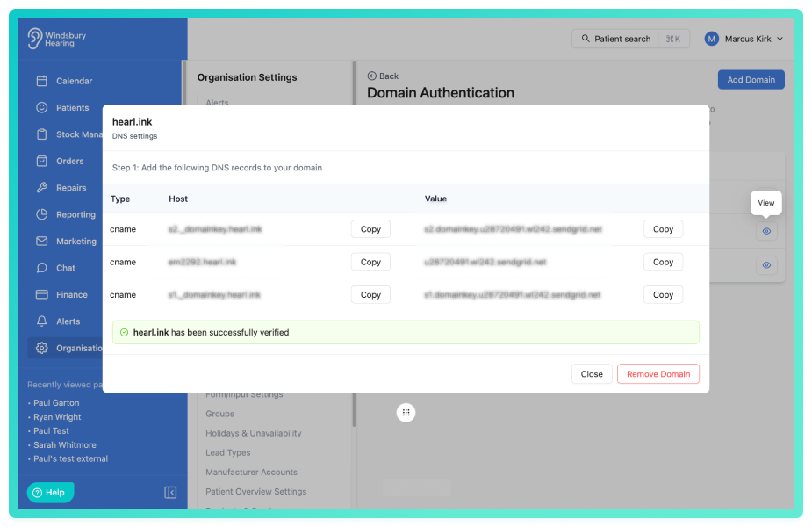Image resolution: width=812 pixels, height=527 pixels.
Task: Click the Patients smiley icon
Action: [42, 107]
